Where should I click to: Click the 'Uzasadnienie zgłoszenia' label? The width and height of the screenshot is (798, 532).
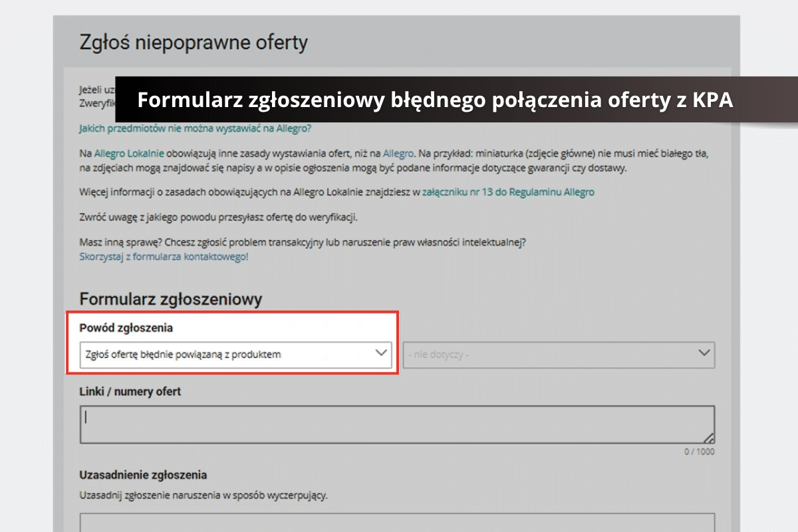(x=143, y=475)
